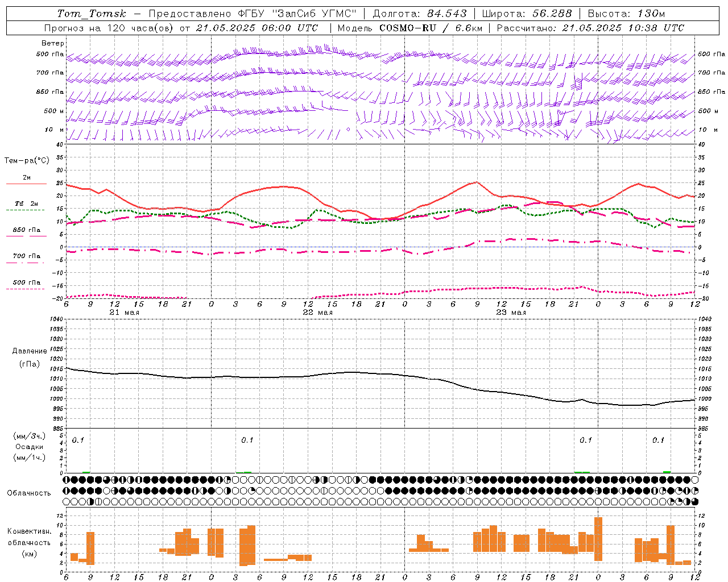Click the '2м' temperature legend entry

[27, 177]
